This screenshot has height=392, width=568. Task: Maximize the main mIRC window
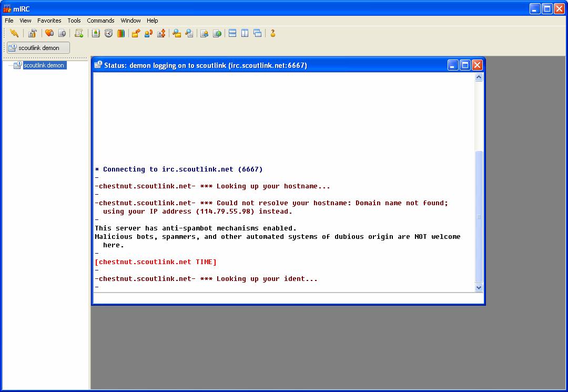tap(547, 9)
